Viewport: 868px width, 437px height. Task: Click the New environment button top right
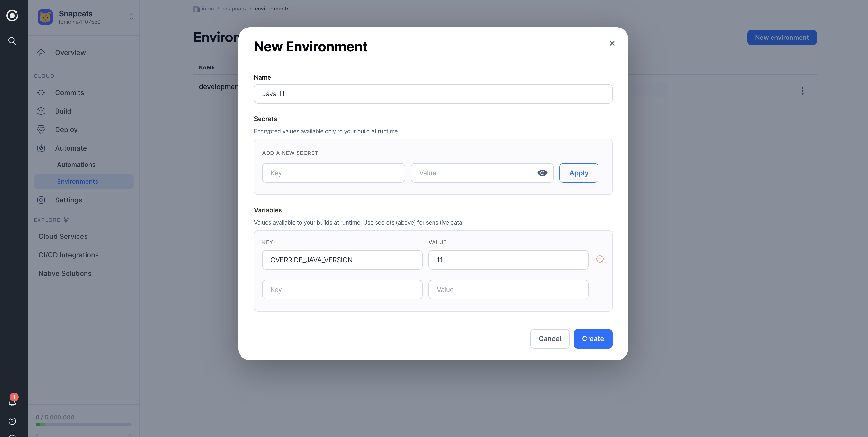(781, 37)
